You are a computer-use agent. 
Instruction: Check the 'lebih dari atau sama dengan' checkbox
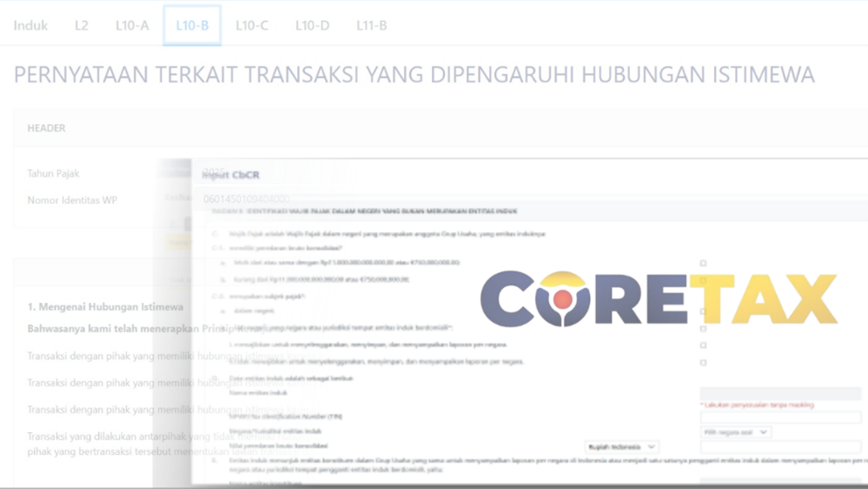(x=703, y=263)
